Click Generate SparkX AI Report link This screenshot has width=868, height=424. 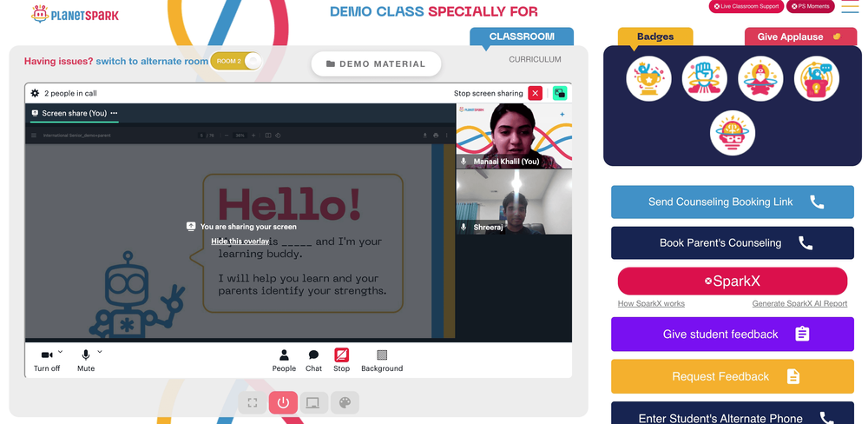(x=800, y=304)
